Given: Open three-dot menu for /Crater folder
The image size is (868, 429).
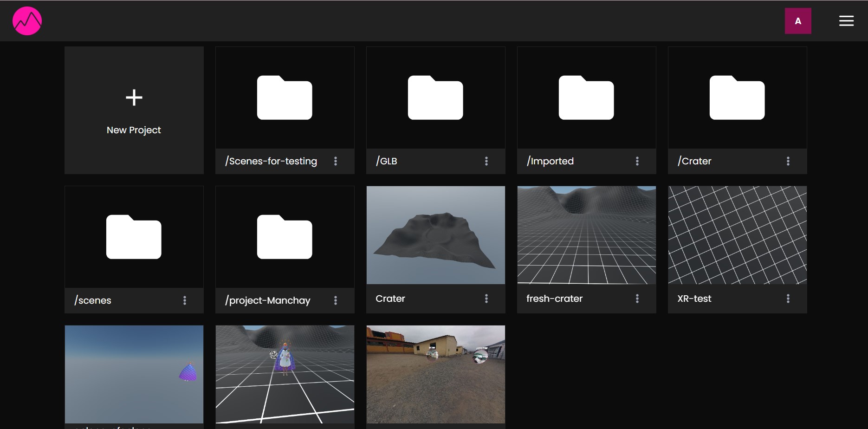Looking at the screenshot, I should pyautogui.click(x=788, y=161).
